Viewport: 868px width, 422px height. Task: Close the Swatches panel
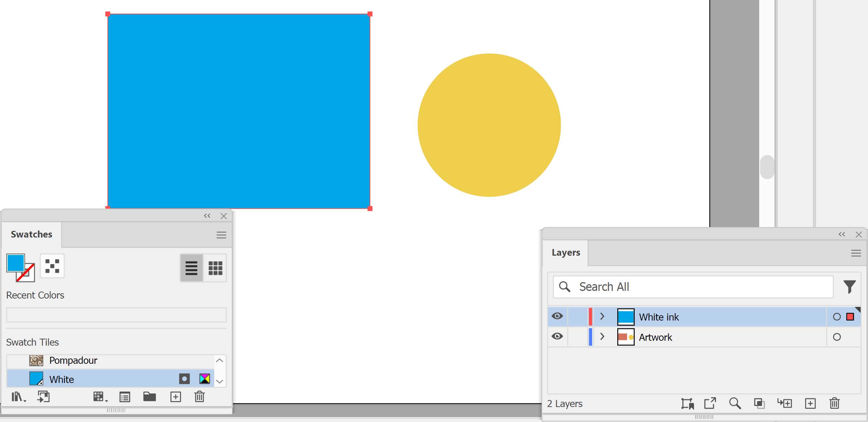click(224, 216)
